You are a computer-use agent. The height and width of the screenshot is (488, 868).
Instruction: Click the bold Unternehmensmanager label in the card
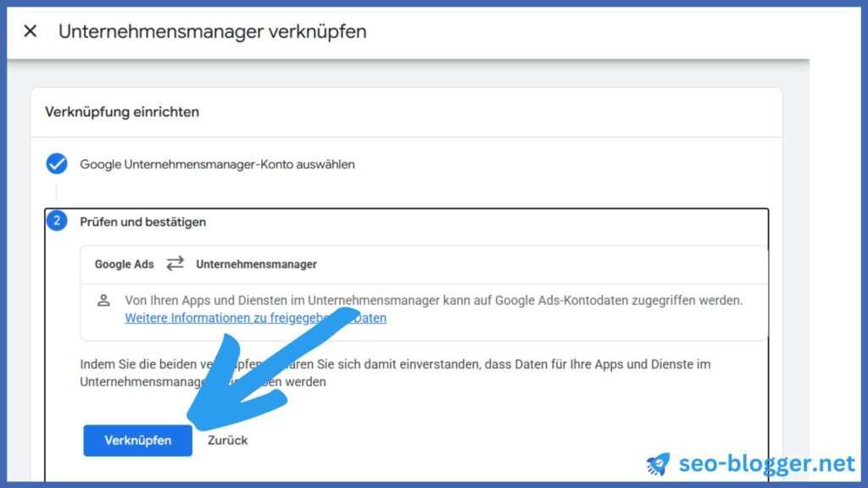coord(256,264)
